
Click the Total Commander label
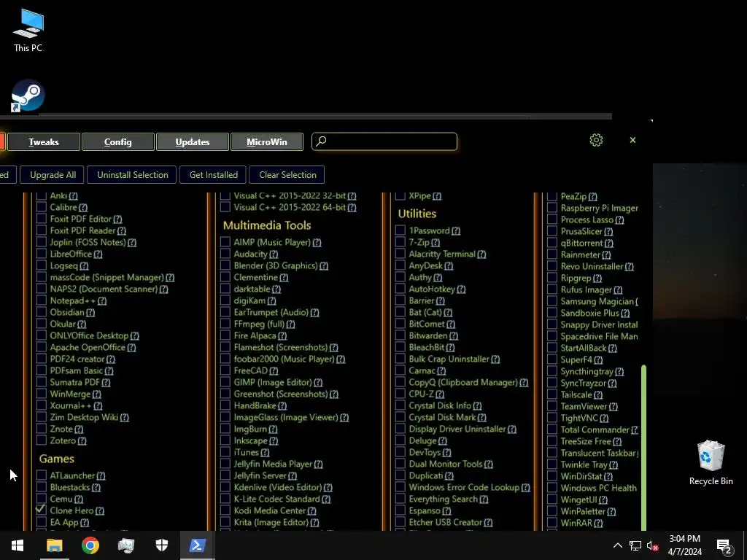tap(595, 429)
